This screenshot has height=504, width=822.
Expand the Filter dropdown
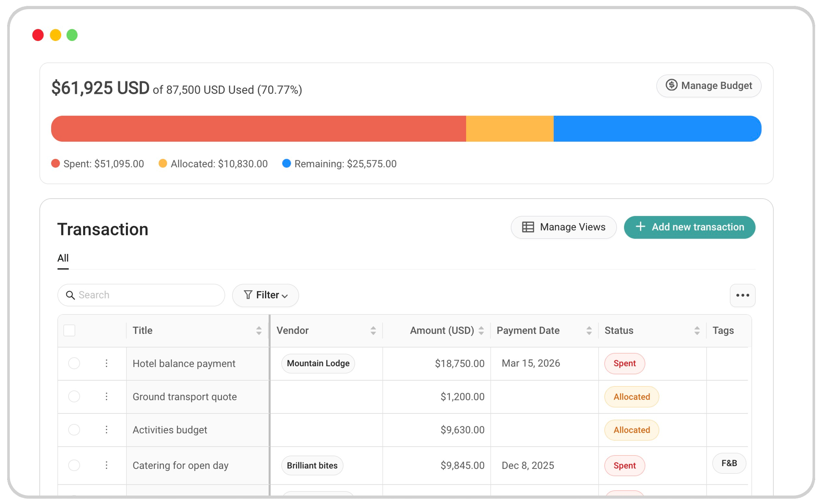point(266,295)
